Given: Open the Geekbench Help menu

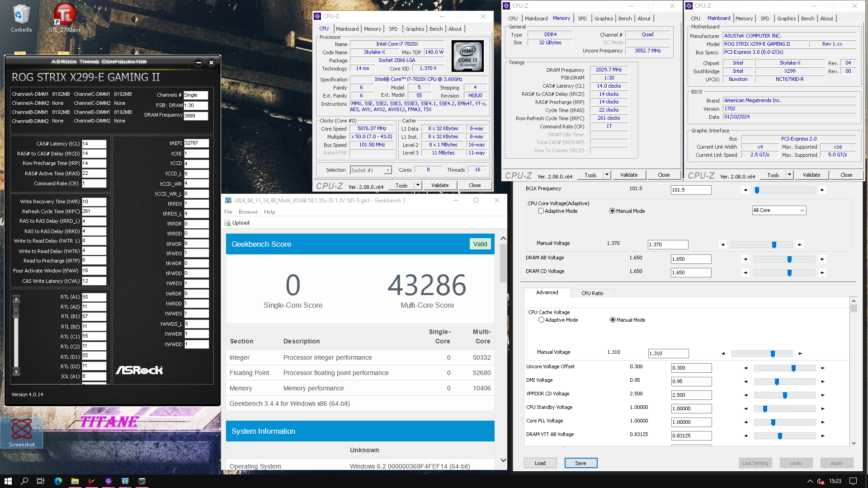Looking at the screenshot, I should (269, 212).
